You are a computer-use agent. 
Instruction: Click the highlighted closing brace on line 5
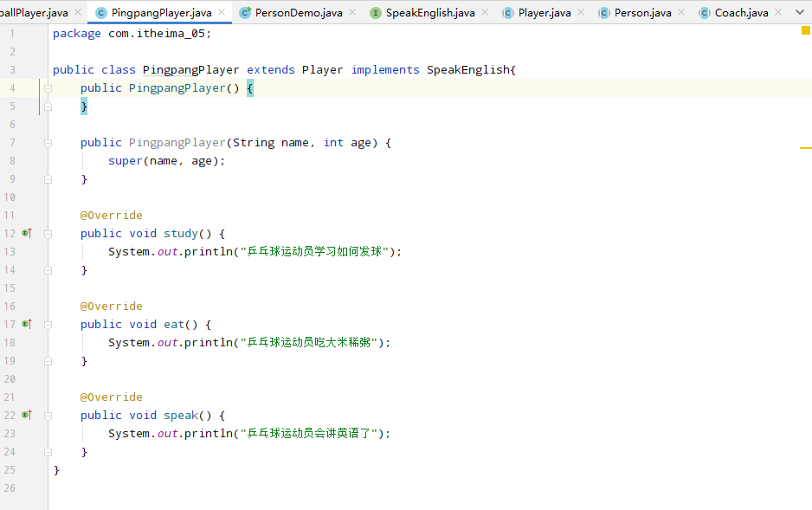click(x=84, y=107)
